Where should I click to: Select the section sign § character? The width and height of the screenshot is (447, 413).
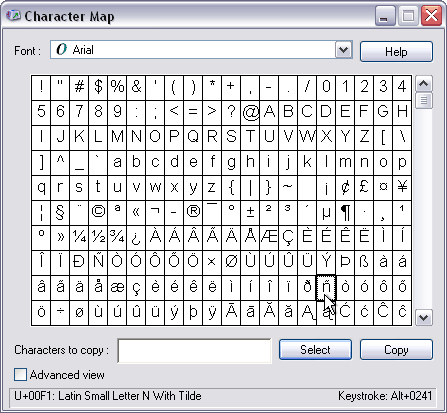60,212
